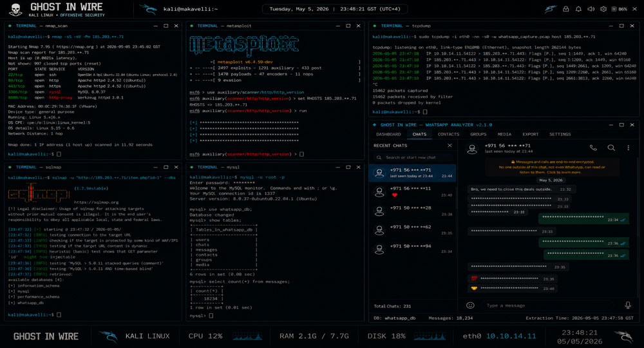Open the Export tab

coord(530,134)
